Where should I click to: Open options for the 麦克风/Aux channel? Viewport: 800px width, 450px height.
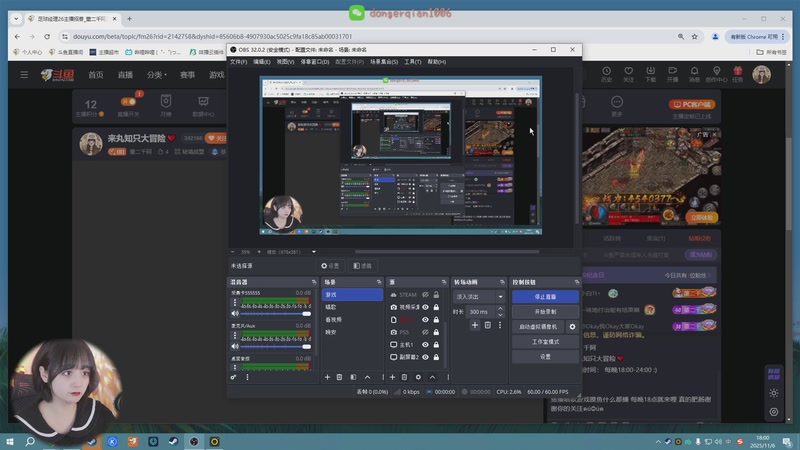[x=235, y=336]
